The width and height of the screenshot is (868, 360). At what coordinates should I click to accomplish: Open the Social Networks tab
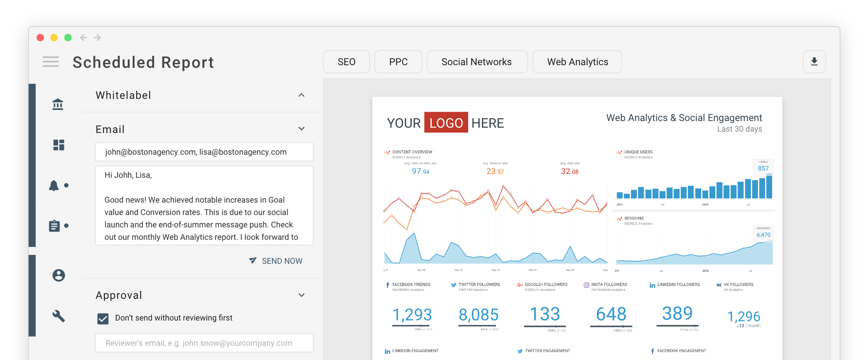477,62
